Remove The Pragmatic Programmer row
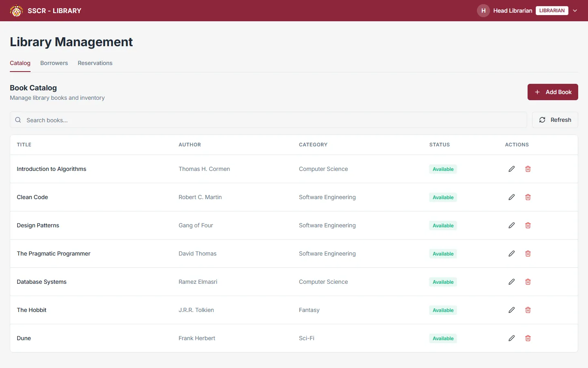588x368 pixels. (528, 254)
